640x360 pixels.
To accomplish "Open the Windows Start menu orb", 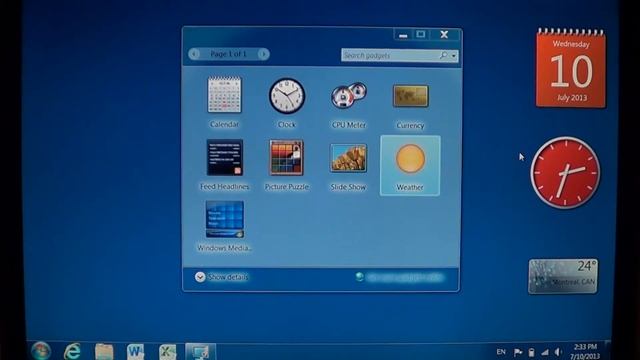I will click(41, 351).
